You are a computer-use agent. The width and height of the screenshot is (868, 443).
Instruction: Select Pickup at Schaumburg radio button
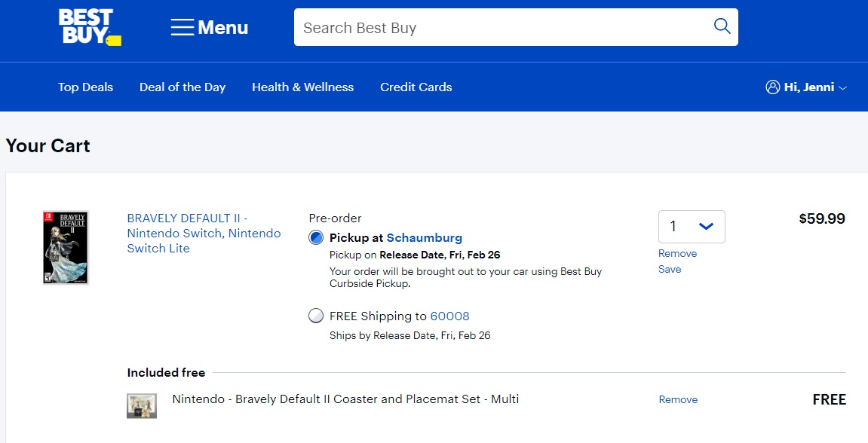316,238
